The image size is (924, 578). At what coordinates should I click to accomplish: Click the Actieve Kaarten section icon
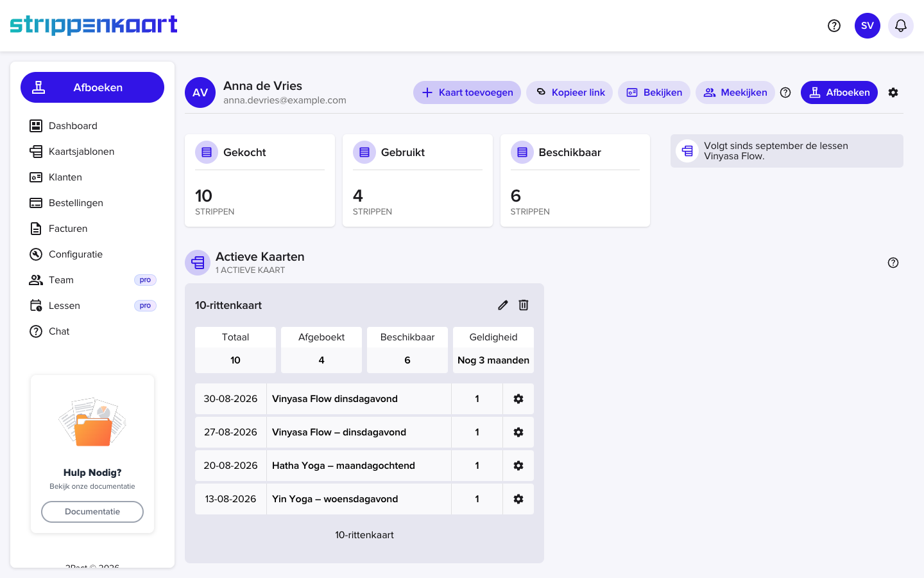click(198, 263)
